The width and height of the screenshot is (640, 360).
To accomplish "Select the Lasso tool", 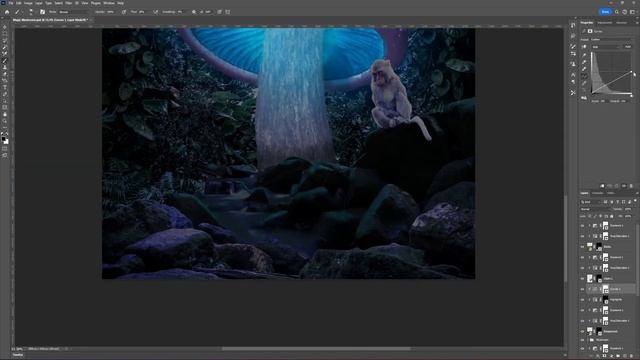I will [x=5, y=40].
